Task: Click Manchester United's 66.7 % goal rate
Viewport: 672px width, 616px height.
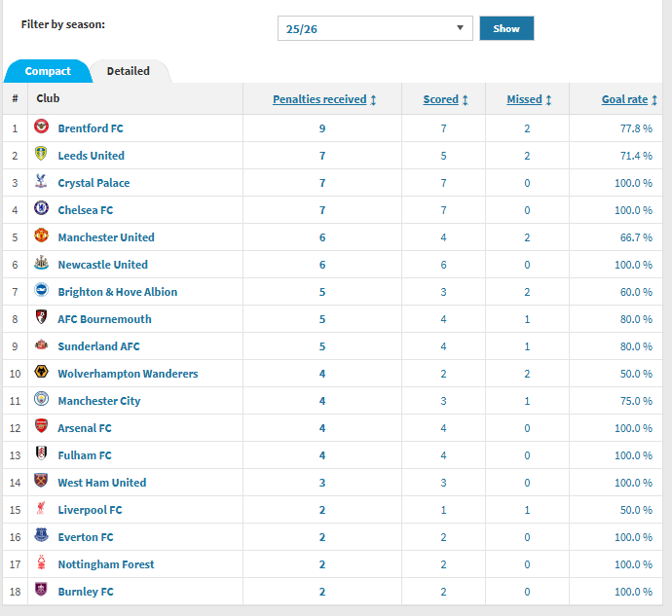Action: (x=636, y=237)
